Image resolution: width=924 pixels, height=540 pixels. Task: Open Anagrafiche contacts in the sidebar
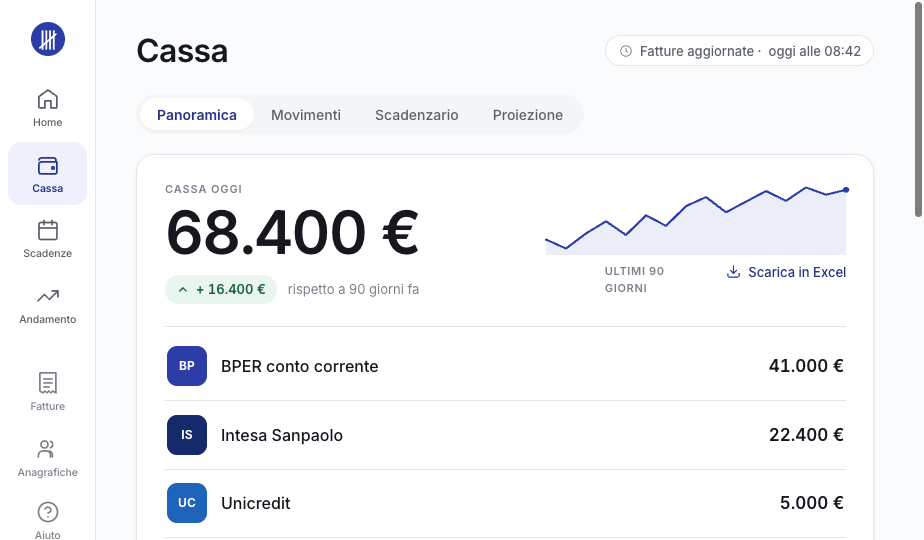point(48,457)
